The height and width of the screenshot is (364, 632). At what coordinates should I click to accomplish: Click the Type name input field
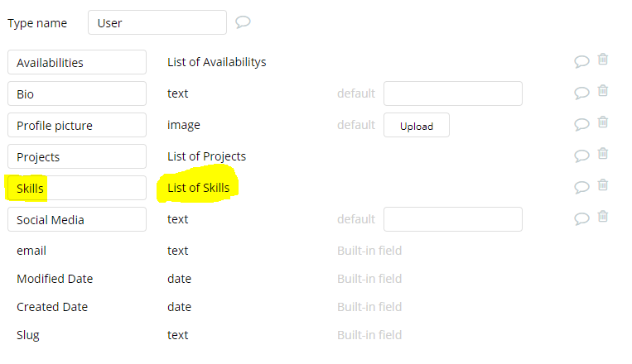click(x=157, y=23)
